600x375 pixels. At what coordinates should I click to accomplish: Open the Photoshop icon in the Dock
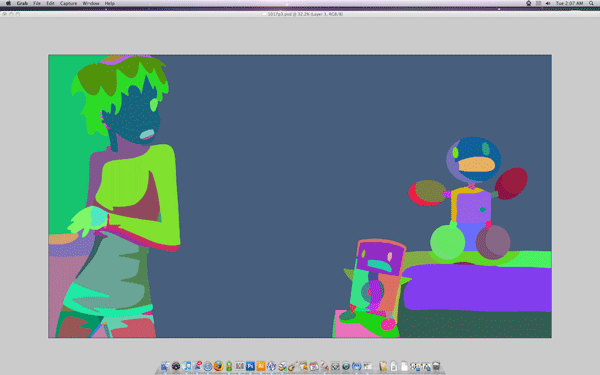click(250, 366)
